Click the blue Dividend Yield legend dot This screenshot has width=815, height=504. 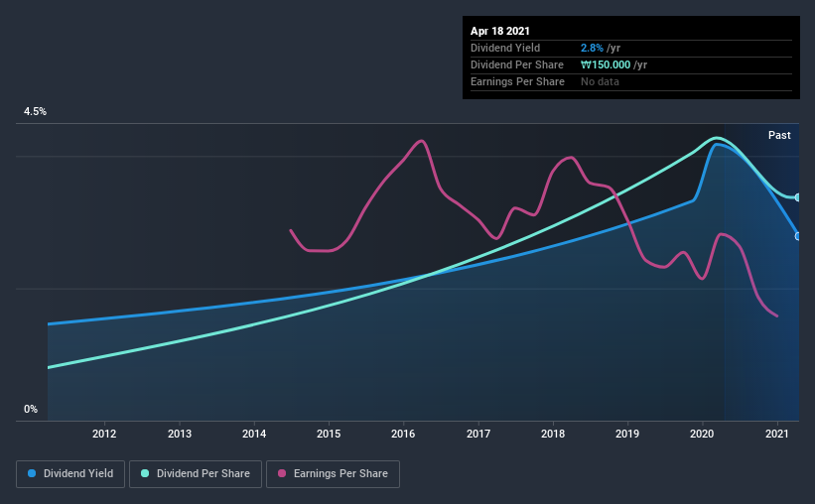pyautogui.click(x=32, y=473)
